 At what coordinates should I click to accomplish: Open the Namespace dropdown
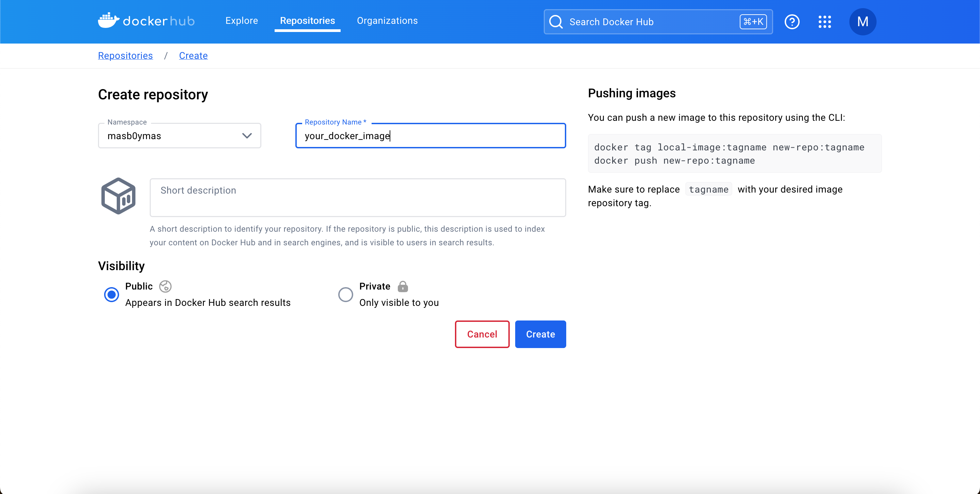(x=180, y=136)
